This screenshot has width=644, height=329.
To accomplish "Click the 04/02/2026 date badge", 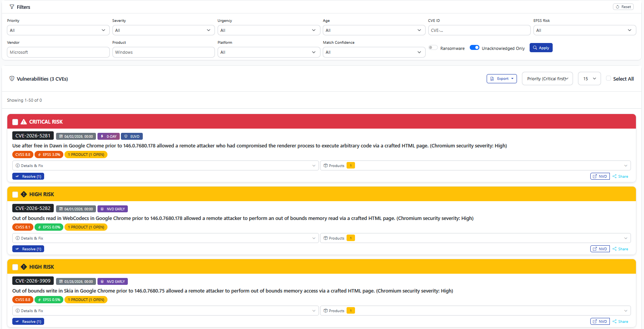I will coord(76,136).
